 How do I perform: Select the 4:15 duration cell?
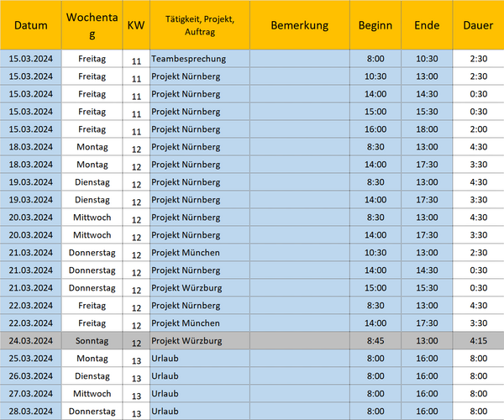pos(478,341)
